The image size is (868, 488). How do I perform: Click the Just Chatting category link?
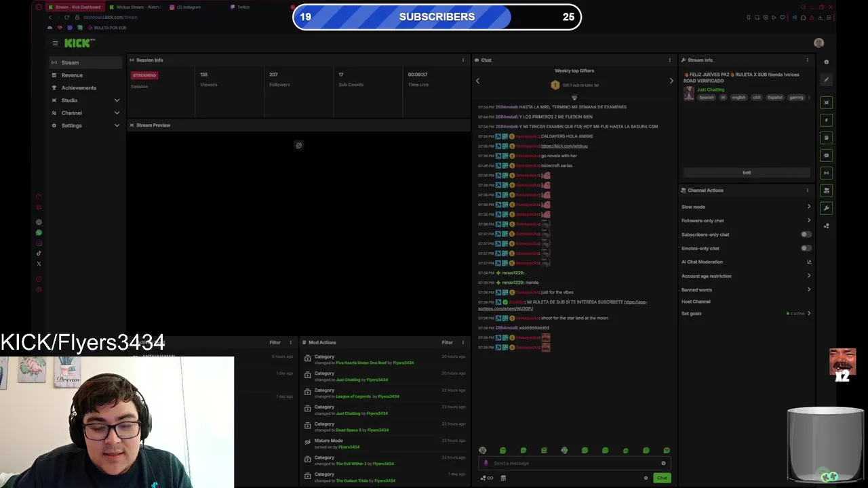pyautogui.click(x=711, y=89)
